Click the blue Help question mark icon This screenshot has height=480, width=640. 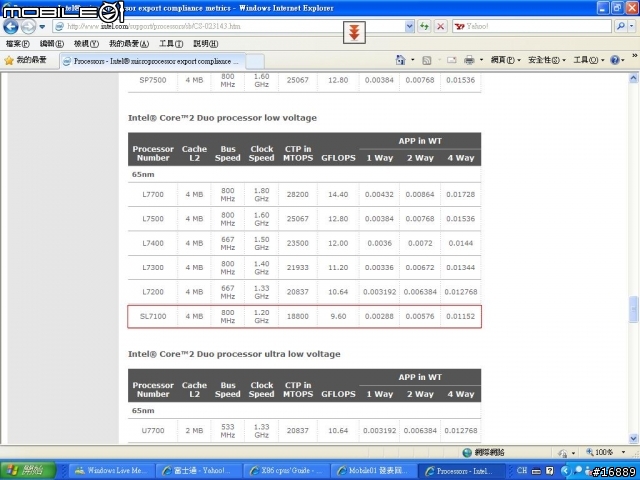click(x=615, y=60)
